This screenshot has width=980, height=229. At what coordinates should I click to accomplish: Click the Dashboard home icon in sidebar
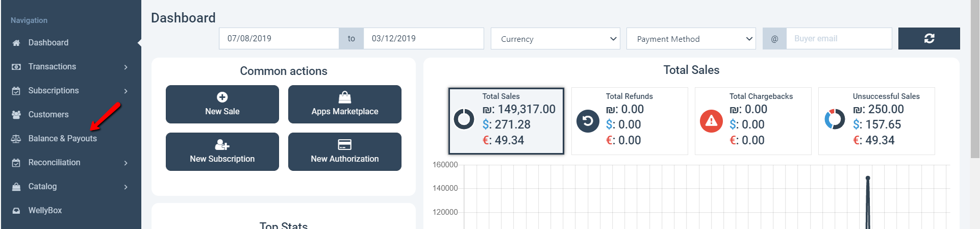[x=16, y=43]
